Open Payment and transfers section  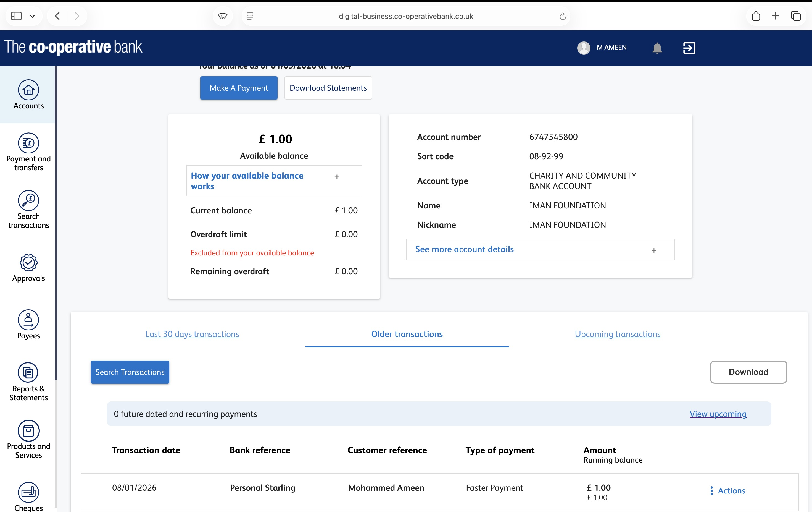[28, 152]
